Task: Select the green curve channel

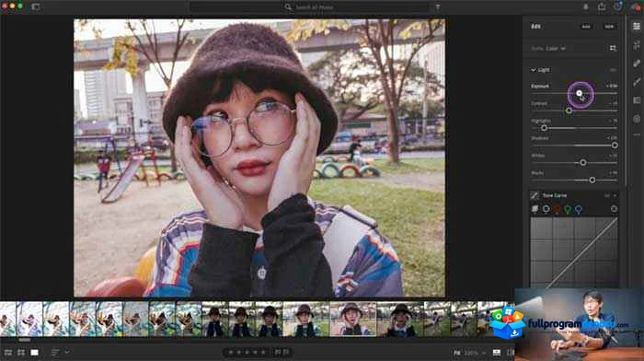Action: pos(568,209)
